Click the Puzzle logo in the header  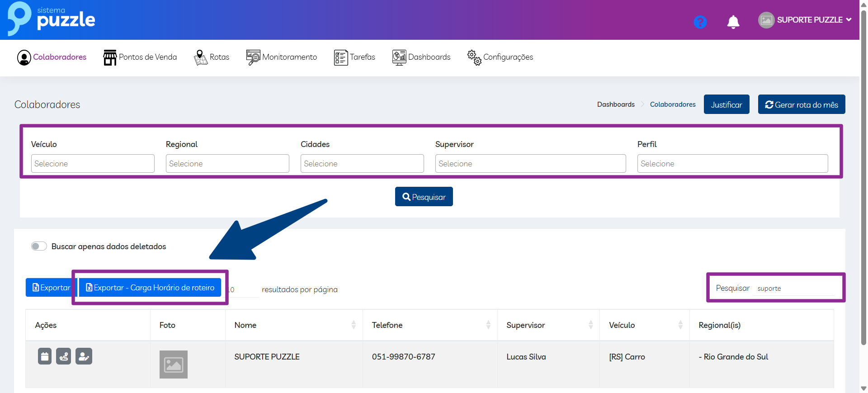coord(51,19)
